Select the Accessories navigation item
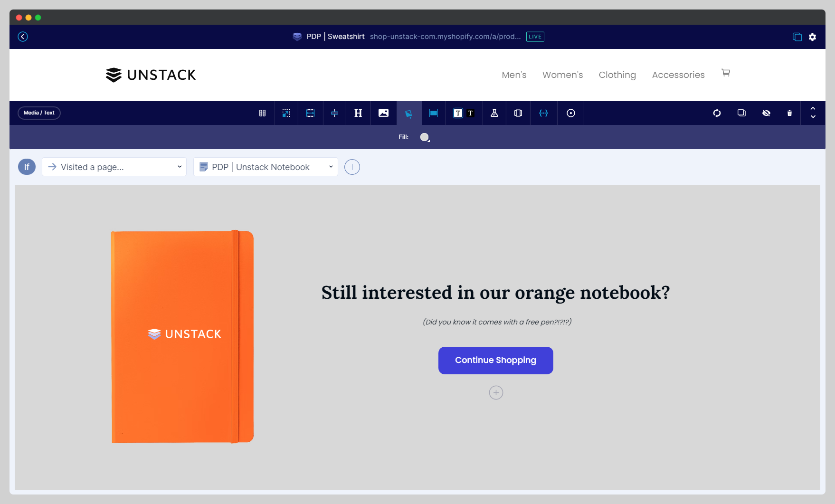 (678, 75)
